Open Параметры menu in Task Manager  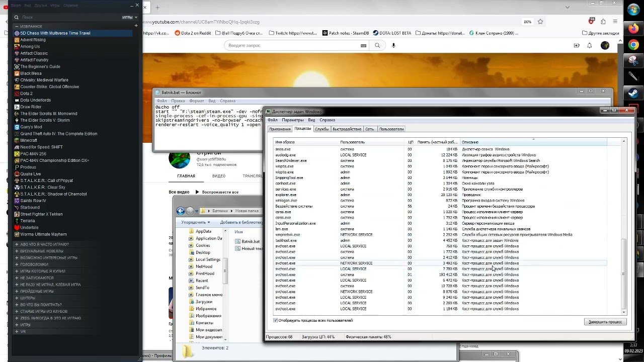pyautogui.click(x=293, y=120)
